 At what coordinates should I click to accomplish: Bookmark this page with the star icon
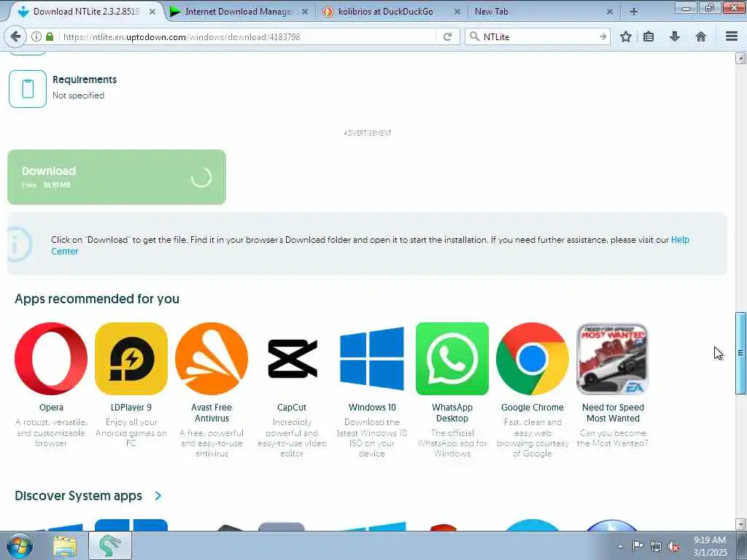(x=625, y=36)
